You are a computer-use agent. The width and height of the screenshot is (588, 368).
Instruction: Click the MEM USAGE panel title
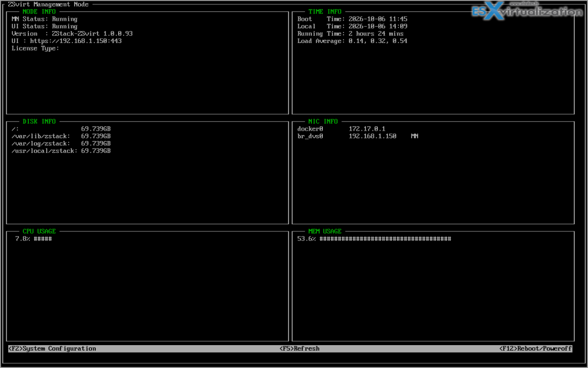coord(324,231)
